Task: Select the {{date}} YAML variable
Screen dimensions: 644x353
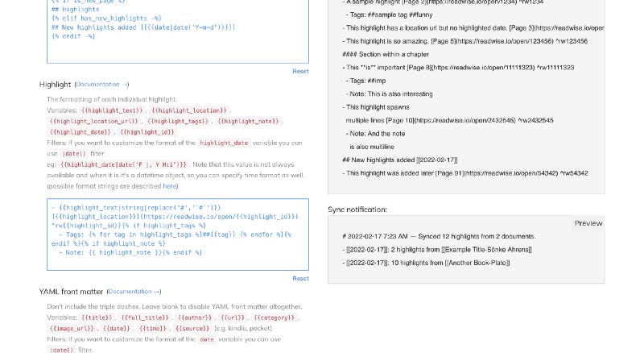Action: pyautogui.click(x=116, y=328)
